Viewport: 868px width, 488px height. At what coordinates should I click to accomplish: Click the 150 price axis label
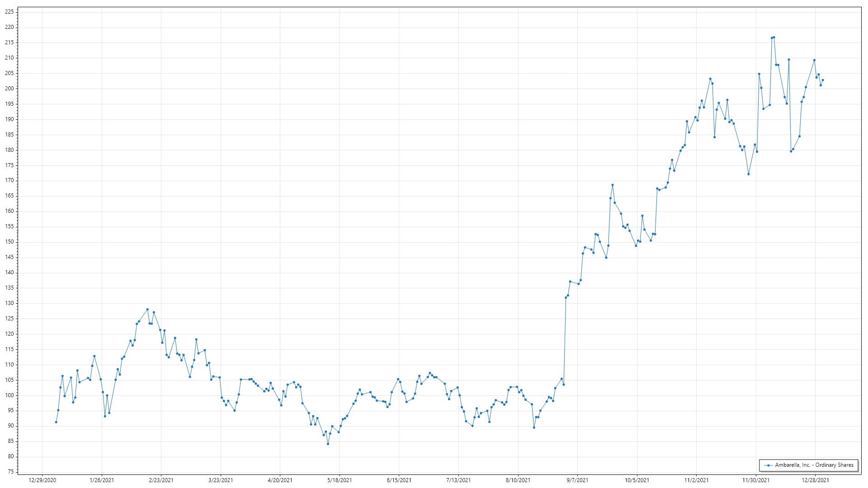coord(9,242)
